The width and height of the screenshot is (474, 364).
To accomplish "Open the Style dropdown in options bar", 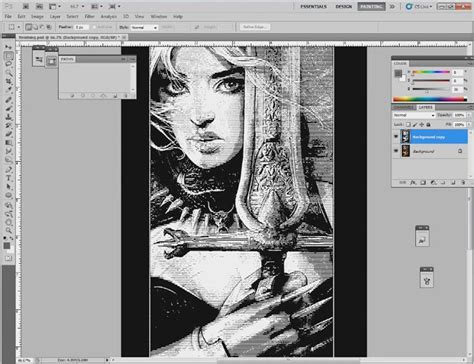I will pyautogui.click(x=144, y=28).
